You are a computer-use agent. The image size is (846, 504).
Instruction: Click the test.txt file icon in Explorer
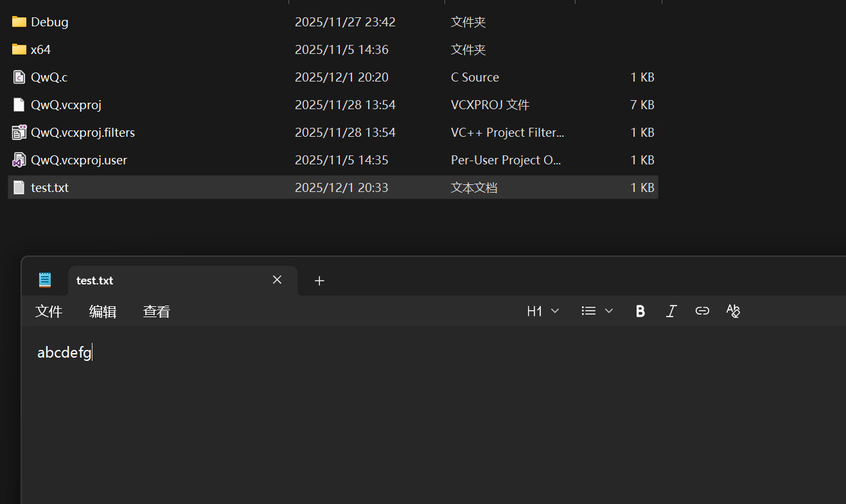pyautogui.click(x=19, y=187)
